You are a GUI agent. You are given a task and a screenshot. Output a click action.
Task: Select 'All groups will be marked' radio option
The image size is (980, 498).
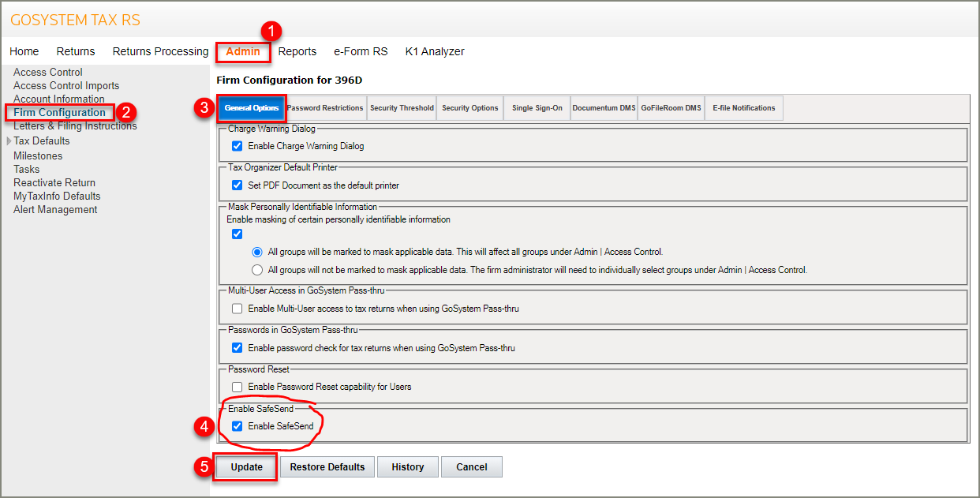[257, 252]
